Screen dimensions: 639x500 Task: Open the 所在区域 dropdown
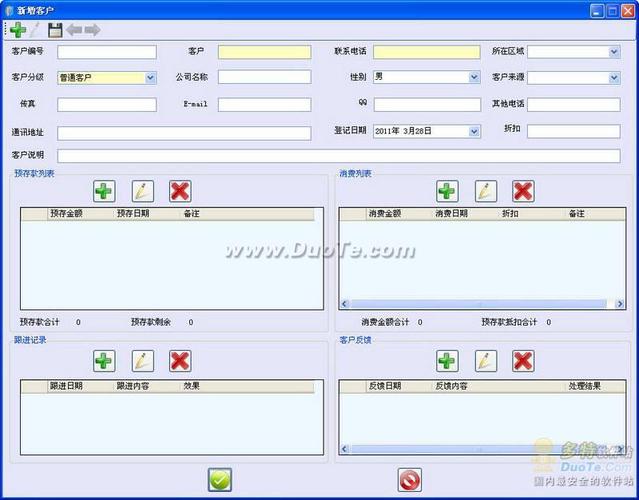coord(614,52)
